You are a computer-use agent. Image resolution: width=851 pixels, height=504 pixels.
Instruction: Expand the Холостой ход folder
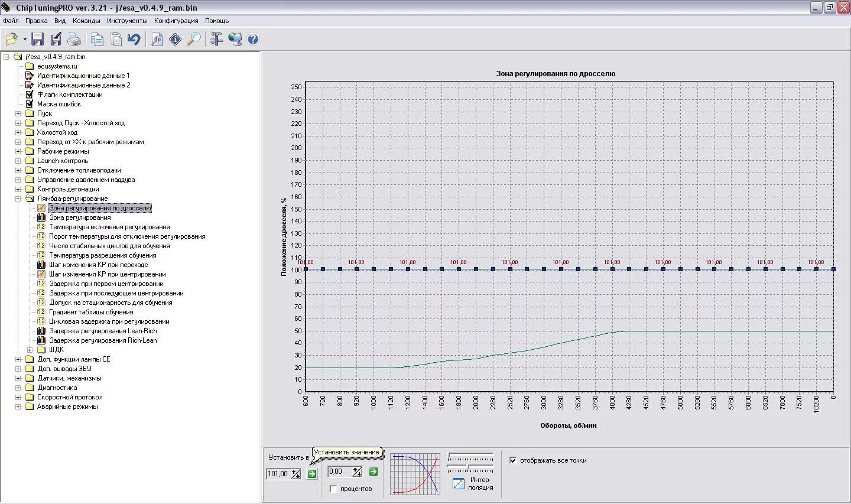[x=18, y=132]
